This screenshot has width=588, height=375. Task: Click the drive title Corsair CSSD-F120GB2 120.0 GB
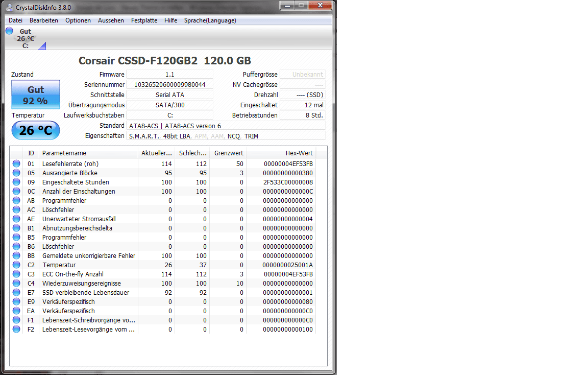[165, 61]
